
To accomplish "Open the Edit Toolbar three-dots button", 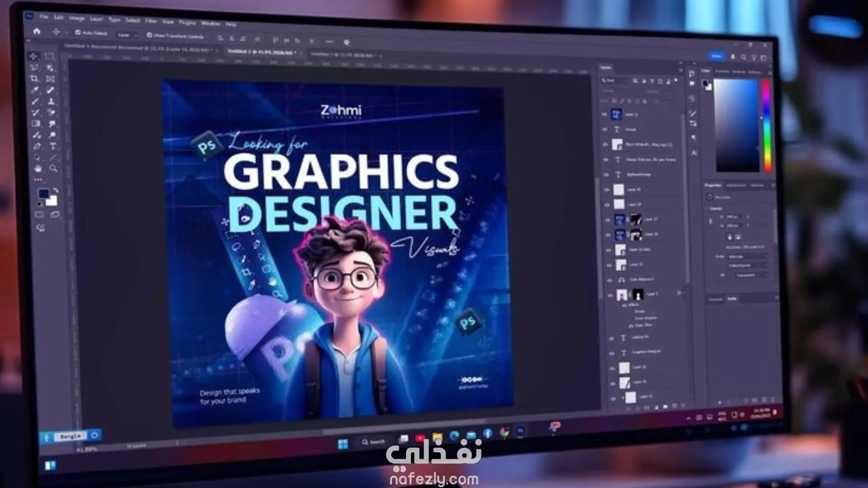I will pyautogui.click(x=38, y=179).
